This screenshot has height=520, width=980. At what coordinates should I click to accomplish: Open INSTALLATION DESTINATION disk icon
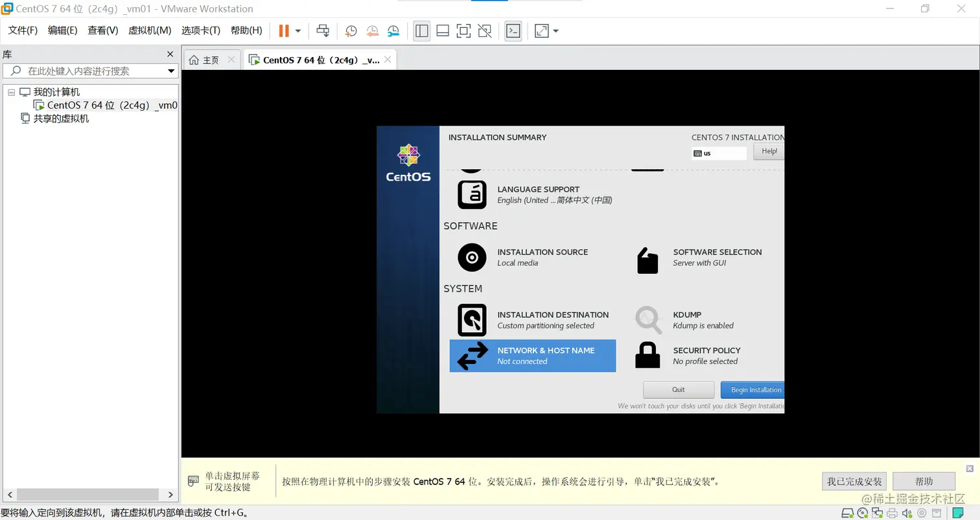tap(472, 320)
